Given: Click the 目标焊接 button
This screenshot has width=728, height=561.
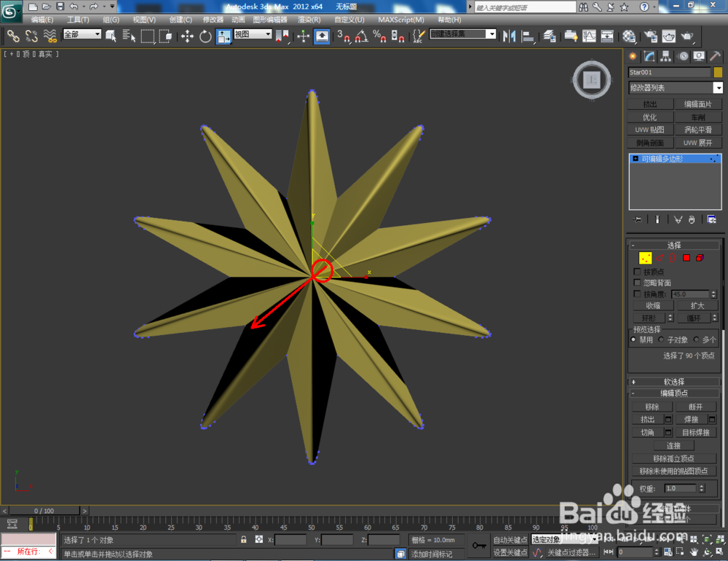Looking at the screenshot, I should click(x=695, y=432).
